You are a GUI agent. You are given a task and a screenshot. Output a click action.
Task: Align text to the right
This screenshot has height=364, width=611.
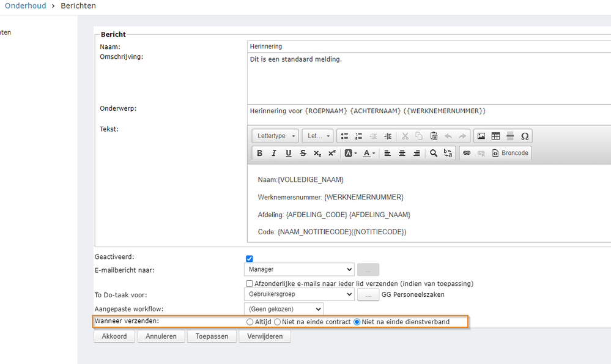pyautogui.click(x=416, y=153)
